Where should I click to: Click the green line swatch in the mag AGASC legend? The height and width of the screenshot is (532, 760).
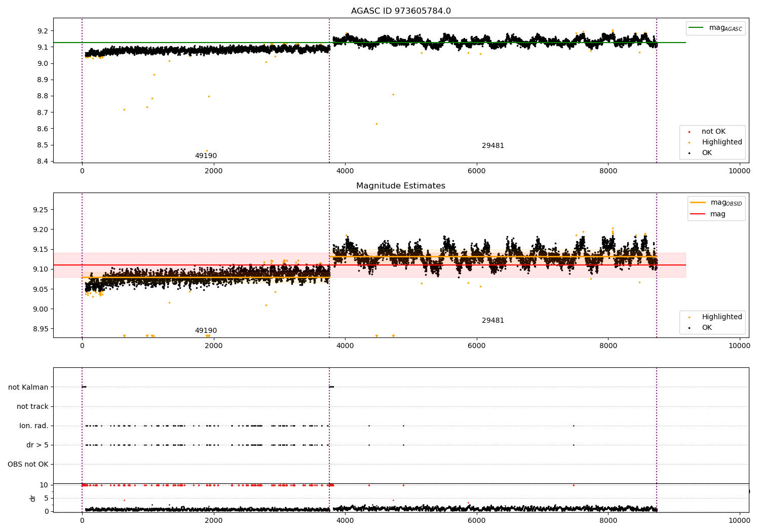point(696,28)
